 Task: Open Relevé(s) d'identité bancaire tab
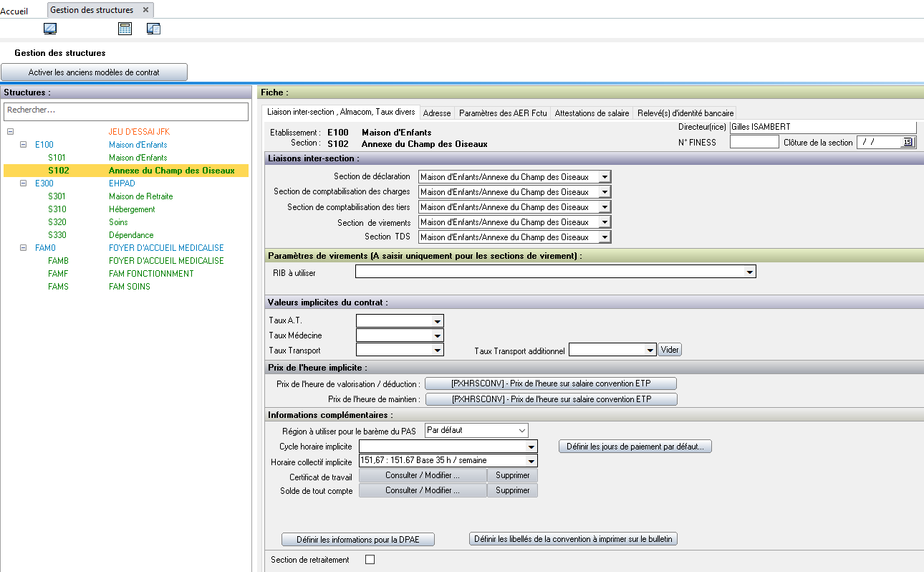[x=685, y=113]
